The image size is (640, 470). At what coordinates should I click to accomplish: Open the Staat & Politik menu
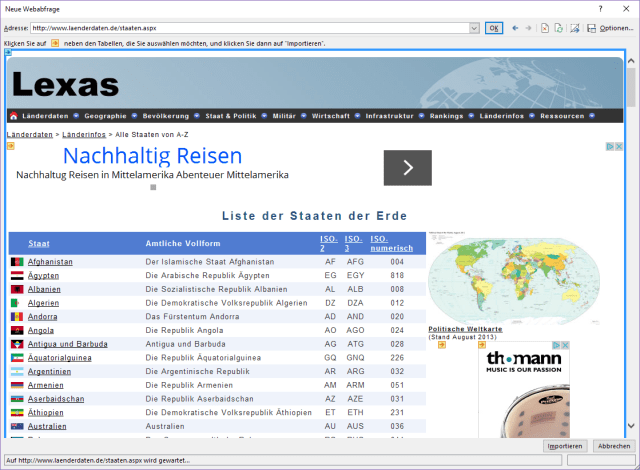click(231, 116)
